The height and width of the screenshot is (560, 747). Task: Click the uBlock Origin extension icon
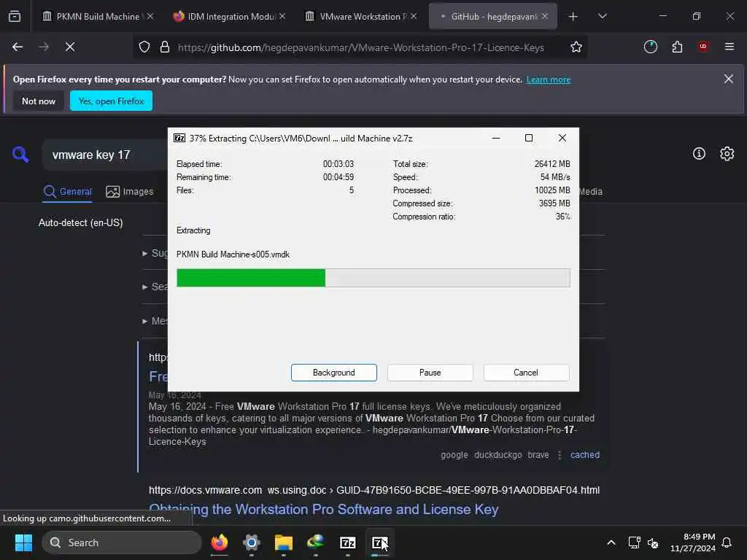703,47
